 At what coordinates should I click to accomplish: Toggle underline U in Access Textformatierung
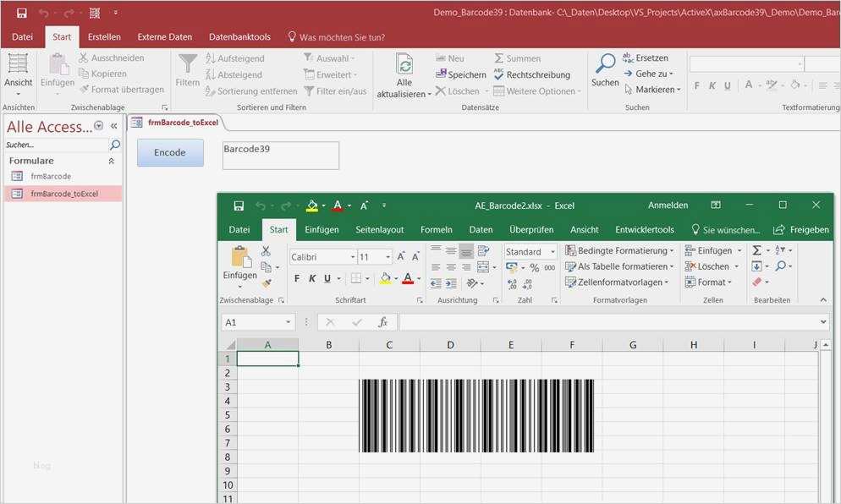tap(728, 85)
